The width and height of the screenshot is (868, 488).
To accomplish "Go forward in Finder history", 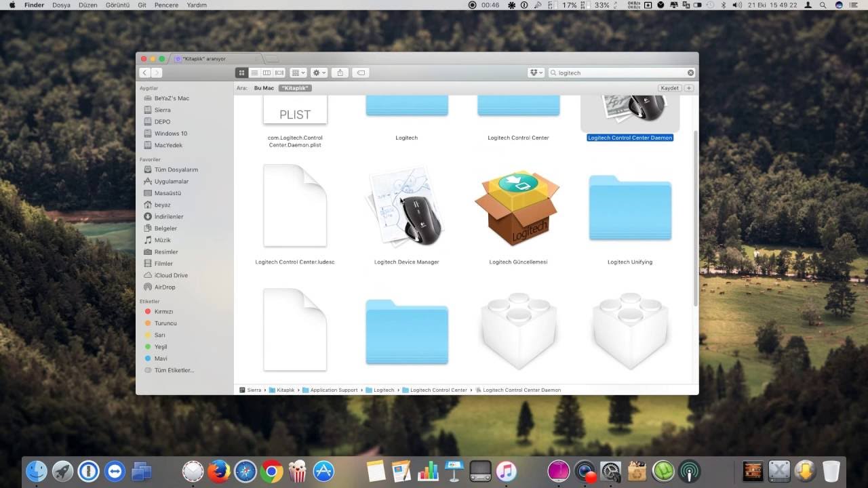I will 157,73.
